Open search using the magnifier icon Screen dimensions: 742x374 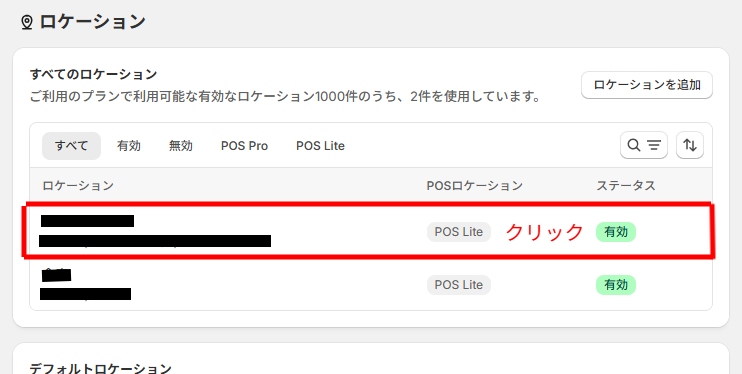634,145
